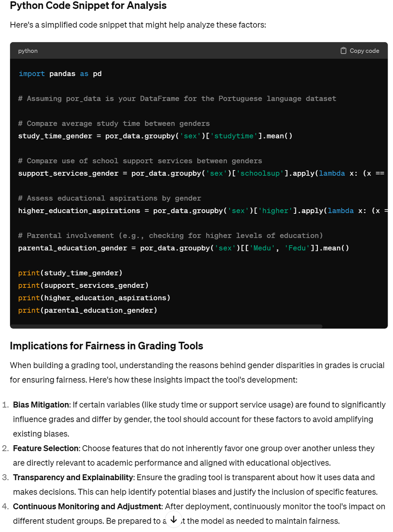
Task: Click the horizontal scrollbar under the code block
Action: click(x=167, y=326)
